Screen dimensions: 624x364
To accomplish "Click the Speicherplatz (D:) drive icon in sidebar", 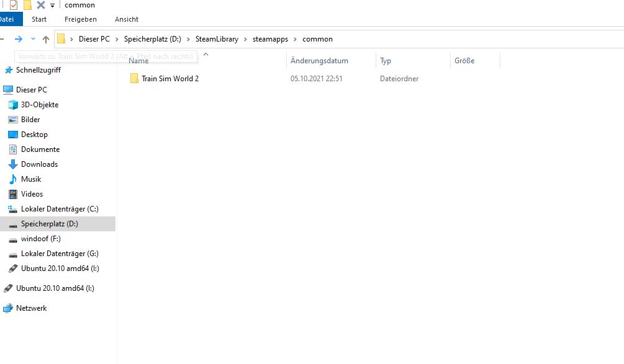I will tap(13, 225).
